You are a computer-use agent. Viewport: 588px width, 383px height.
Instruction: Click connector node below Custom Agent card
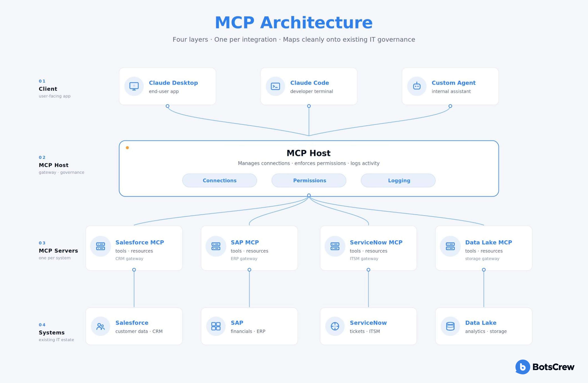pyautogui.click(x=450, y=106)
